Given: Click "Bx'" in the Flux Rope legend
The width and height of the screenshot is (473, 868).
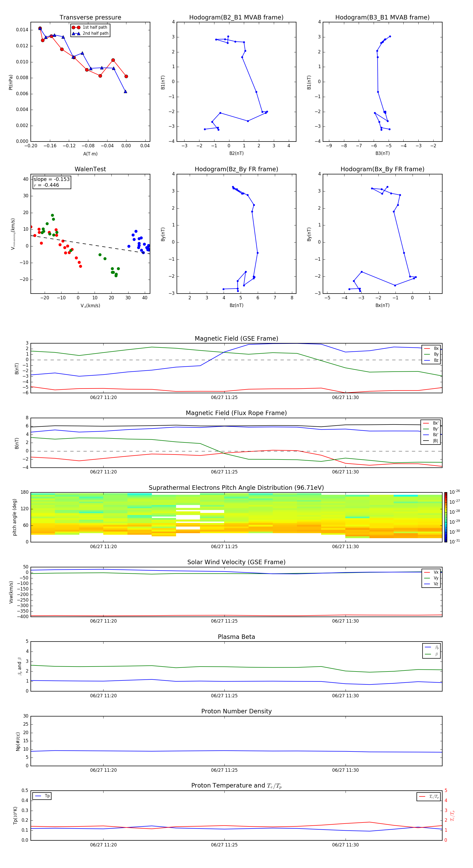Looking at the screenshot, I should [431, 423].
